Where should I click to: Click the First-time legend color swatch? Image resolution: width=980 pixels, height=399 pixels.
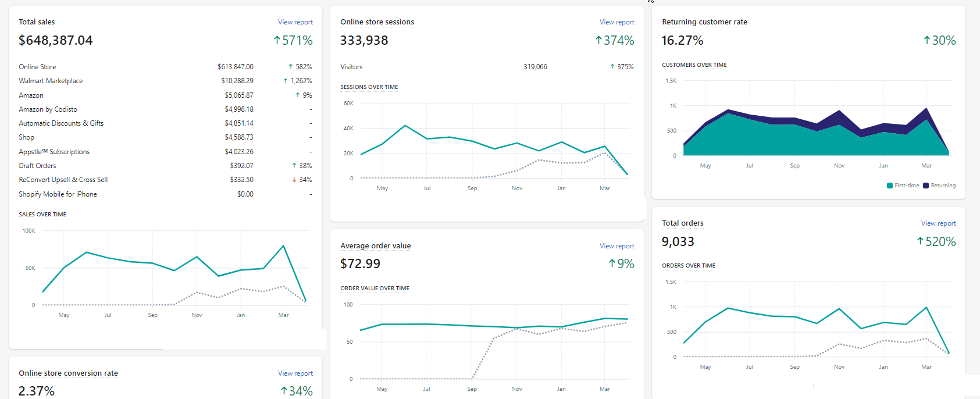[x=890, y=186]
